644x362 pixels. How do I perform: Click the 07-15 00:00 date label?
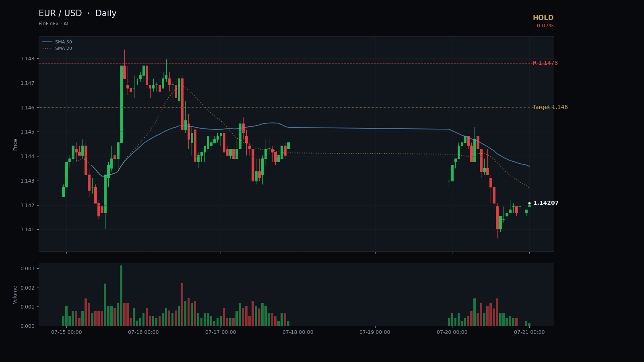click(66, 332)
